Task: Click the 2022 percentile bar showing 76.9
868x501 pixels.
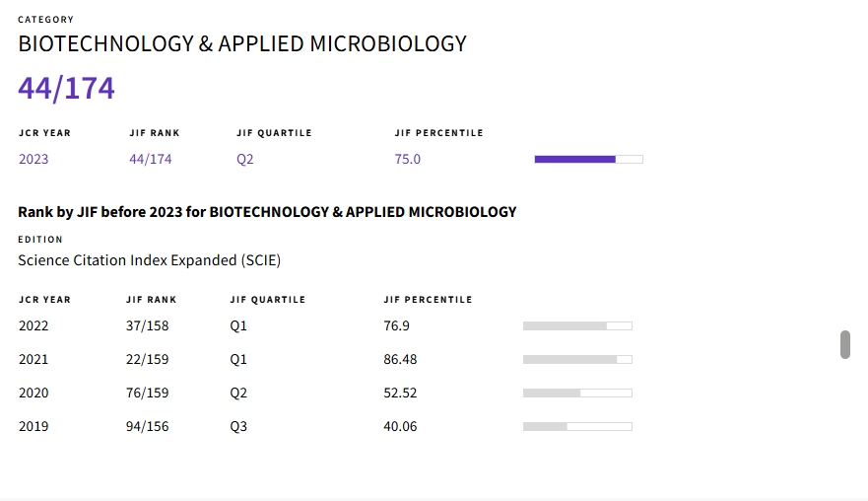Action: coord(577,325)
